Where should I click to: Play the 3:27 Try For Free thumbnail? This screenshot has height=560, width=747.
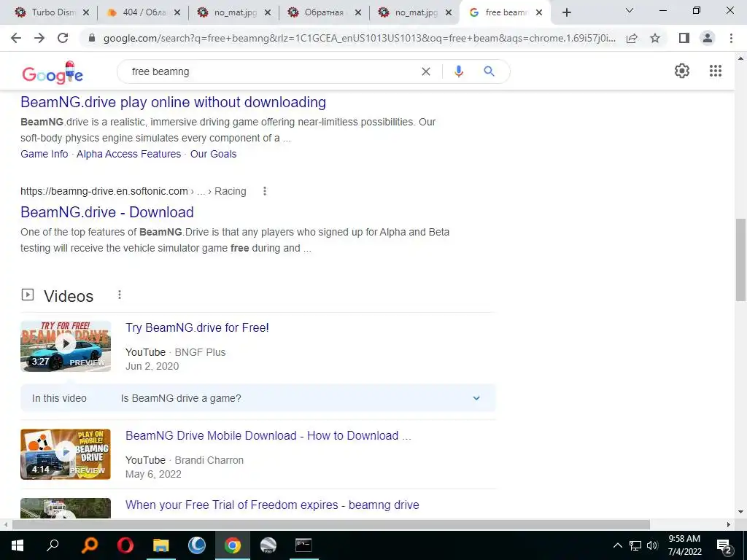pyautogui.click(x=66, y=346)
